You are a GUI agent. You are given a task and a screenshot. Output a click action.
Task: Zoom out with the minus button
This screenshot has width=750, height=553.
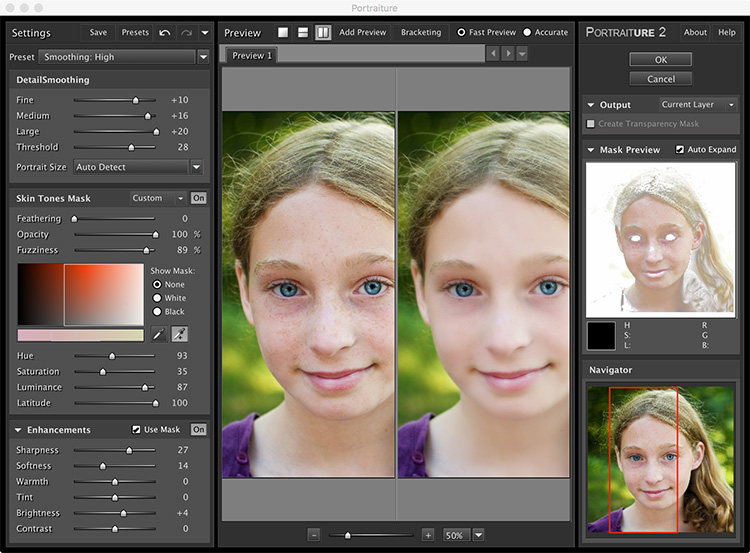point(313,535)
